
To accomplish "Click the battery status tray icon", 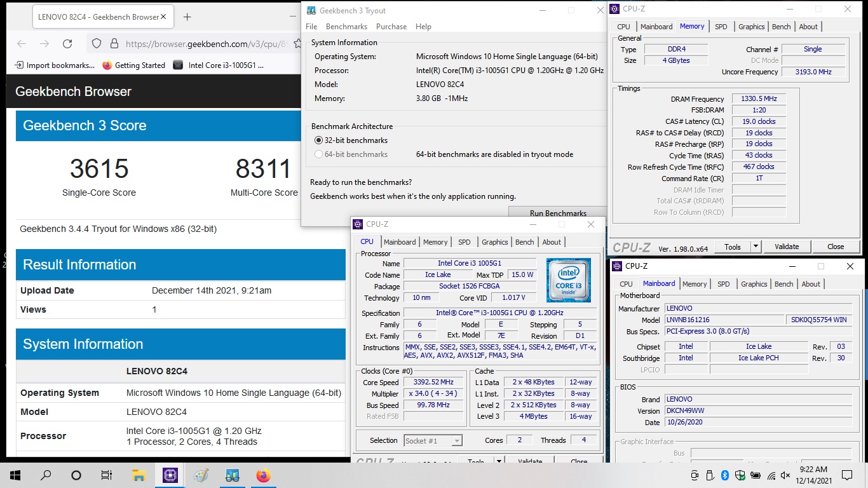I will click(x=756, y=475).
